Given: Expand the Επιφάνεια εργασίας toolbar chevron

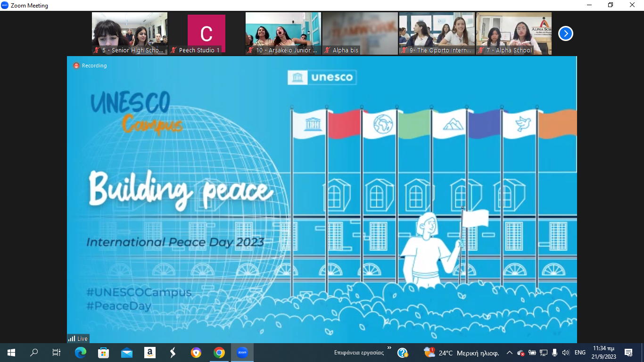Looking at the screenshot, I should 389,348.
